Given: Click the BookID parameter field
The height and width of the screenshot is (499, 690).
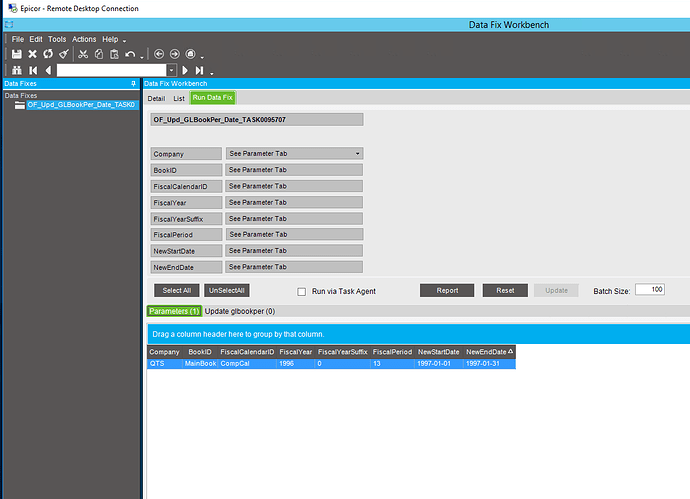Looking at the screenshot, I should pyautogui.click(x=294, y=170).
